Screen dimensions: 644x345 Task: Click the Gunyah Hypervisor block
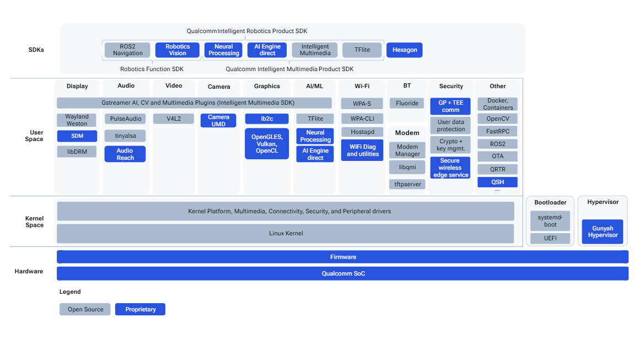(603, 231)
